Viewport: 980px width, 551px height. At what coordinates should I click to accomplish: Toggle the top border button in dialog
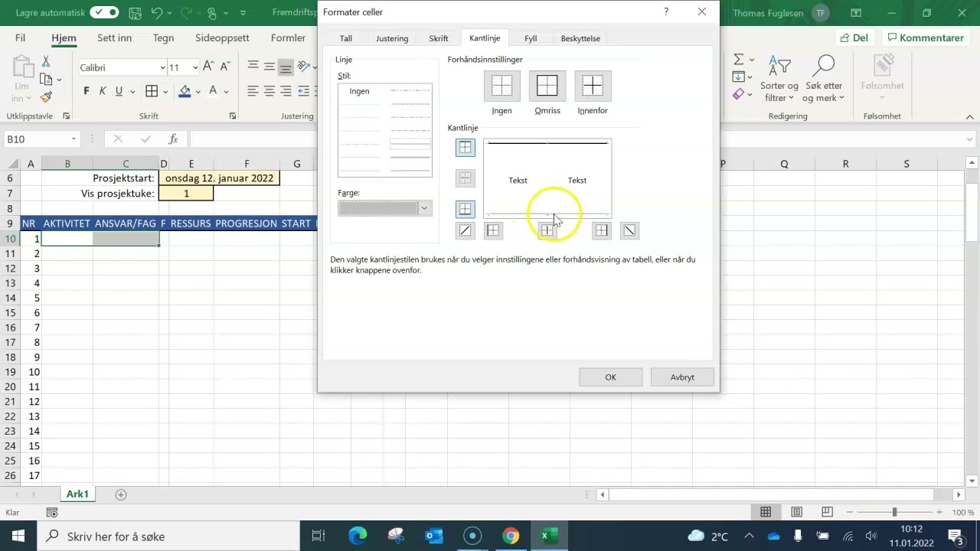(465, 148)
